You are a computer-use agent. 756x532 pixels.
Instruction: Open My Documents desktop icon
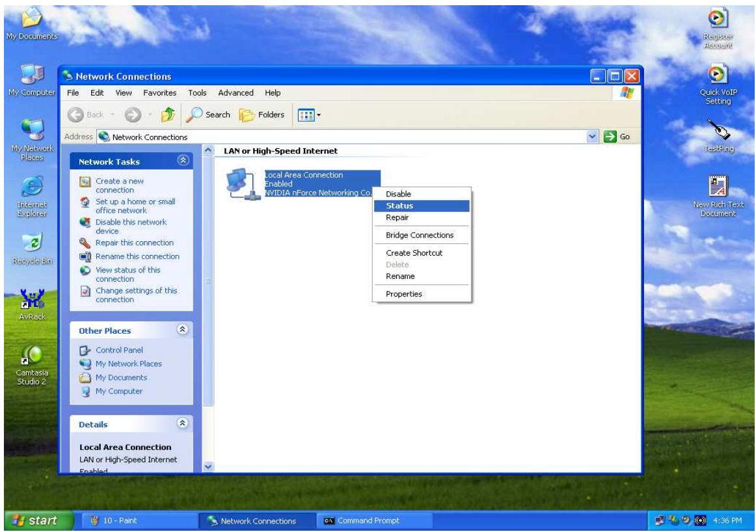pos(31,23)
